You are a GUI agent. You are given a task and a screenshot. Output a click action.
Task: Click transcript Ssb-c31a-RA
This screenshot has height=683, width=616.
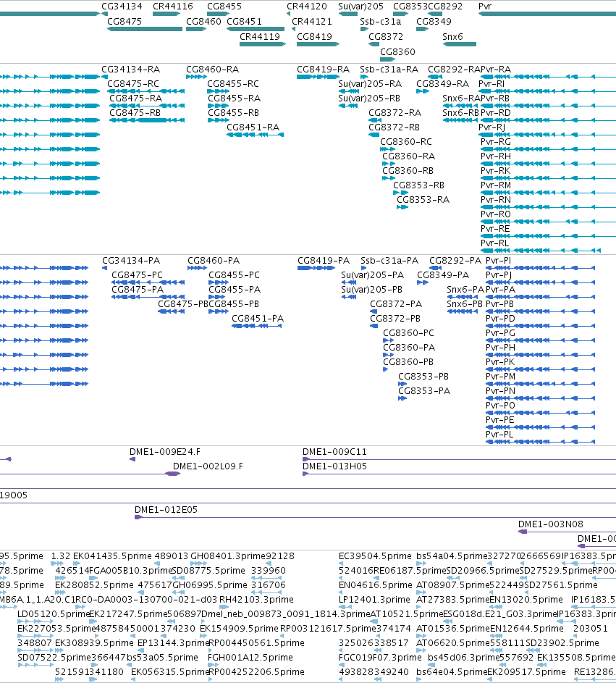[x=389, y=70]
